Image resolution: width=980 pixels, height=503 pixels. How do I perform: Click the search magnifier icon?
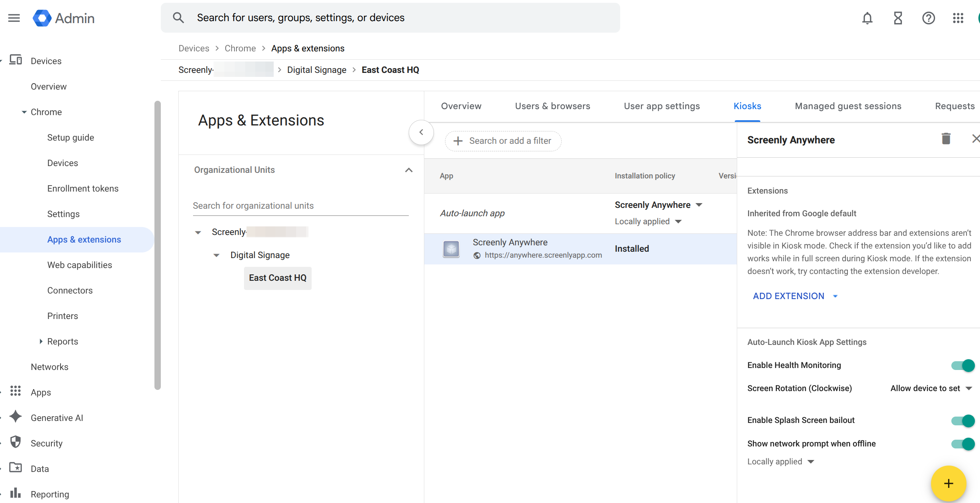(178, 18)
